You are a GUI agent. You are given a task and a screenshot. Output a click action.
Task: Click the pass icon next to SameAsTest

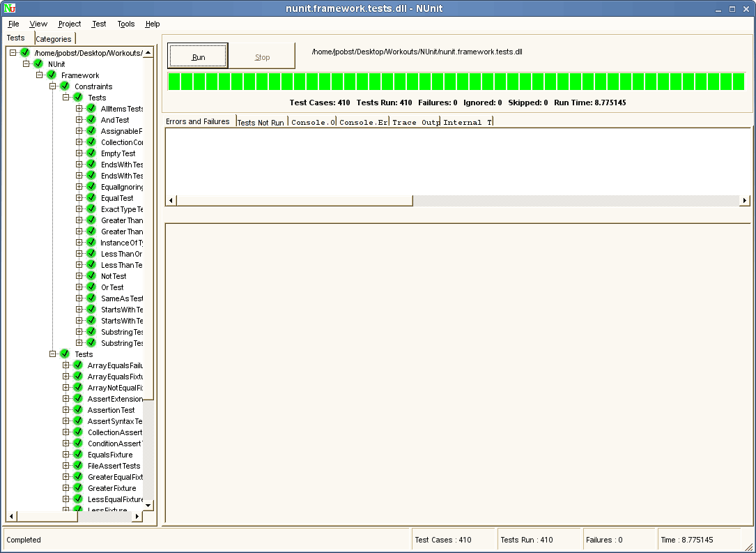tap(91, 298)
